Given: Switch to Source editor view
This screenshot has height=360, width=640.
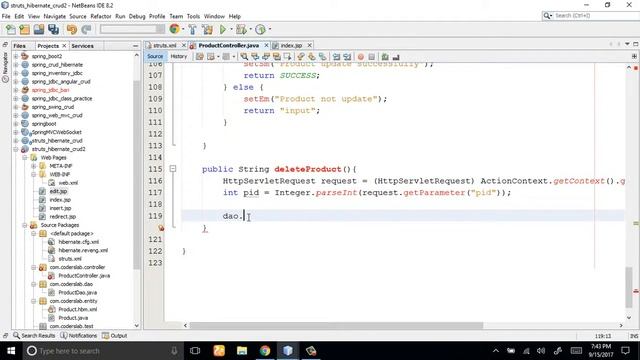Looking at the screenshot, I should (155, 56).
